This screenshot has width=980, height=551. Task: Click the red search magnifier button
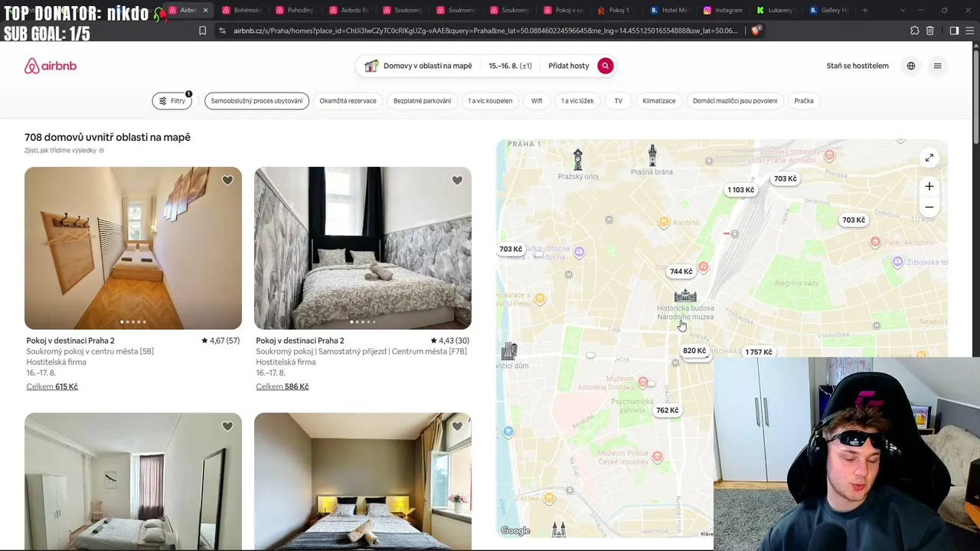tap(605, 66)
